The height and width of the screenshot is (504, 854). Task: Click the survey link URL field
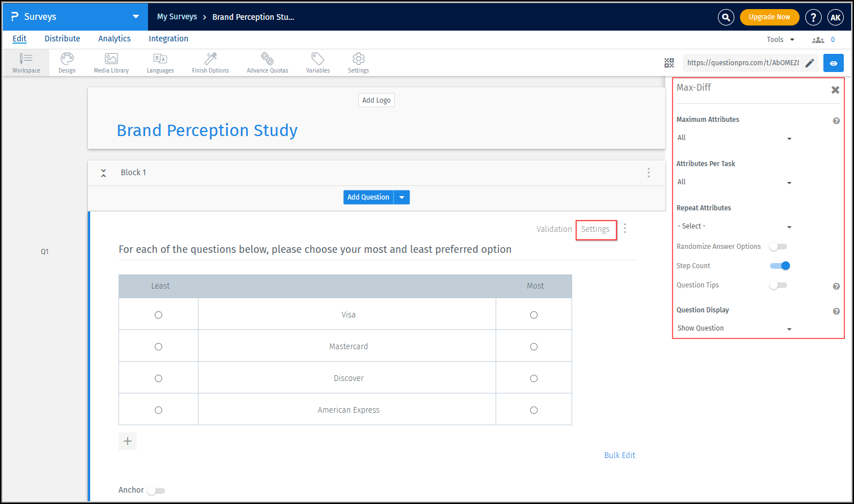pyautogui.click(x=743, y=62)
